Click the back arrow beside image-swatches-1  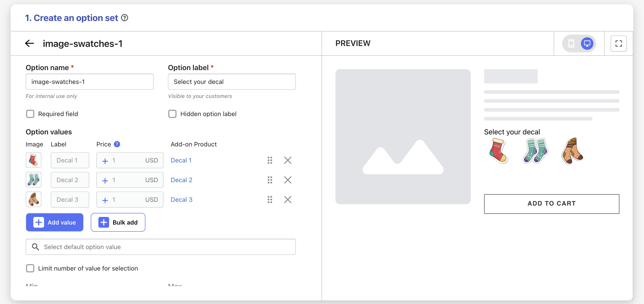pyautogui.click(x=30, y=44)
